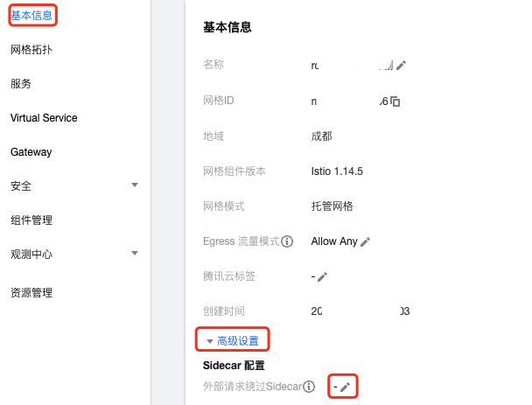Copy the mesh ID with copy icon
532x405 pixels.
point(395,101)
